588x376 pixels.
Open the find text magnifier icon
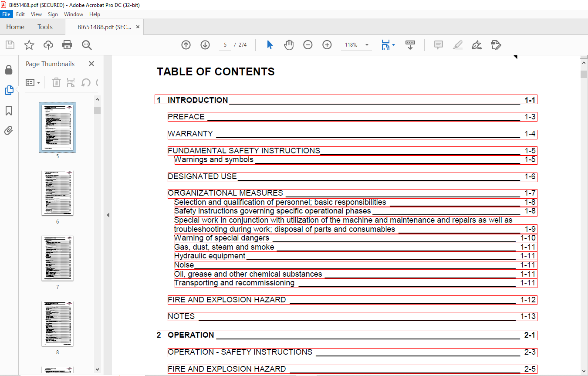(x=86, y=45)
